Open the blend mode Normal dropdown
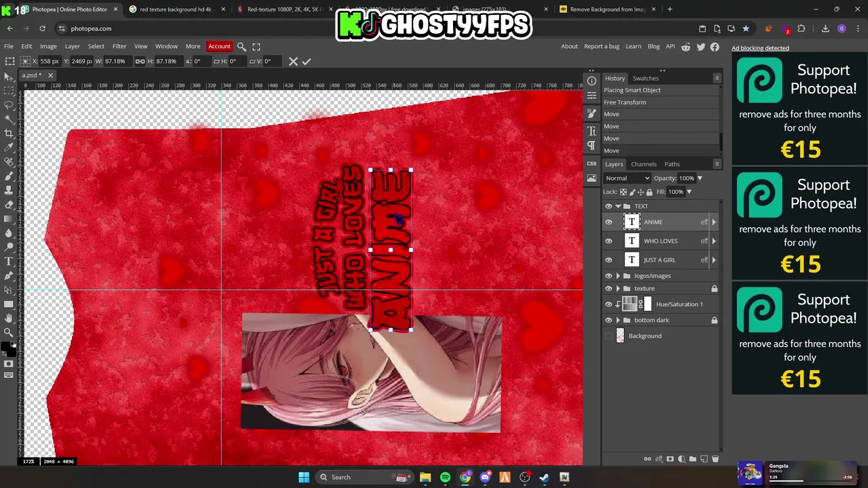This screenshot has width=868, height=488. 627,178
